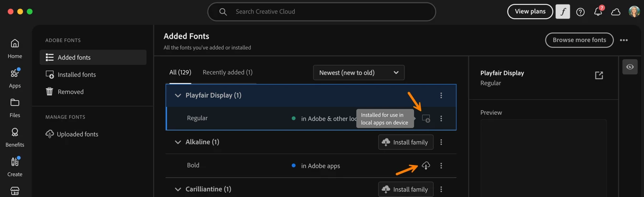
Task: Select Added fonts in the sidebar
Action: [x=93, y=57]
